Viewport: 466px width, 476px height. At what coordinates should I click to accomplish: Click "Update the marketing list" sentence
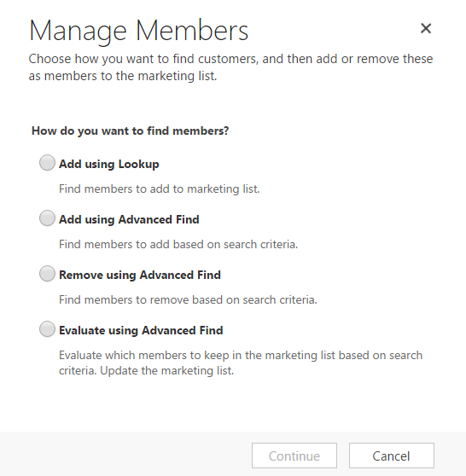(x=166, y=371)
